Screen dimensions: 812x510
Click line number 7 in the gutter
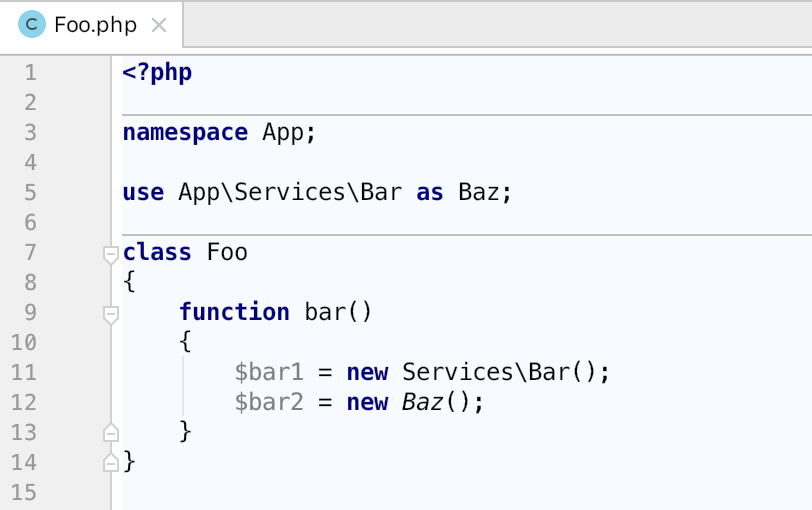[x=31, y=253]
